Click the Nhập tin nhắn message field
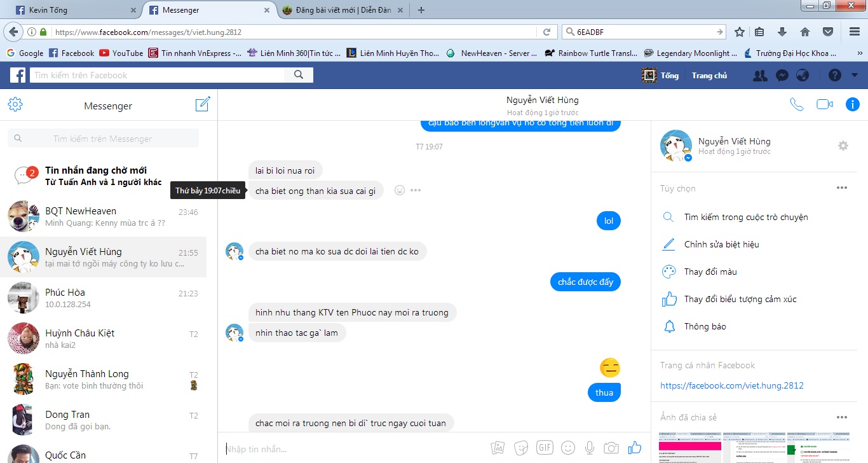This screenshot has height=463, width=868. 356,449
